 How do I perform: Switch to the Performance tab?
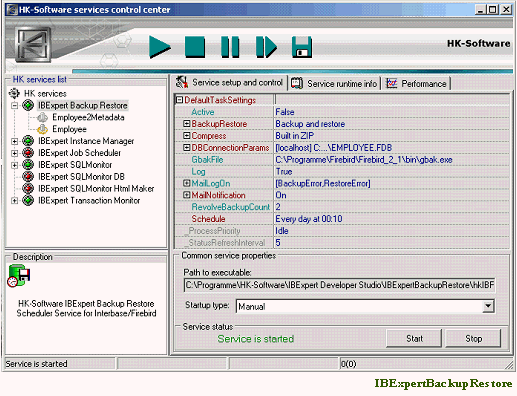pyautogui.click(x=417, y=83)
